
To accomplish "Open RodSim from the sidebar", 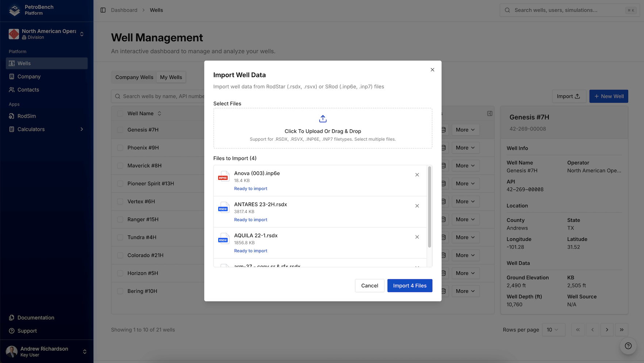I will pyautogui.click(x=26, y=116).
